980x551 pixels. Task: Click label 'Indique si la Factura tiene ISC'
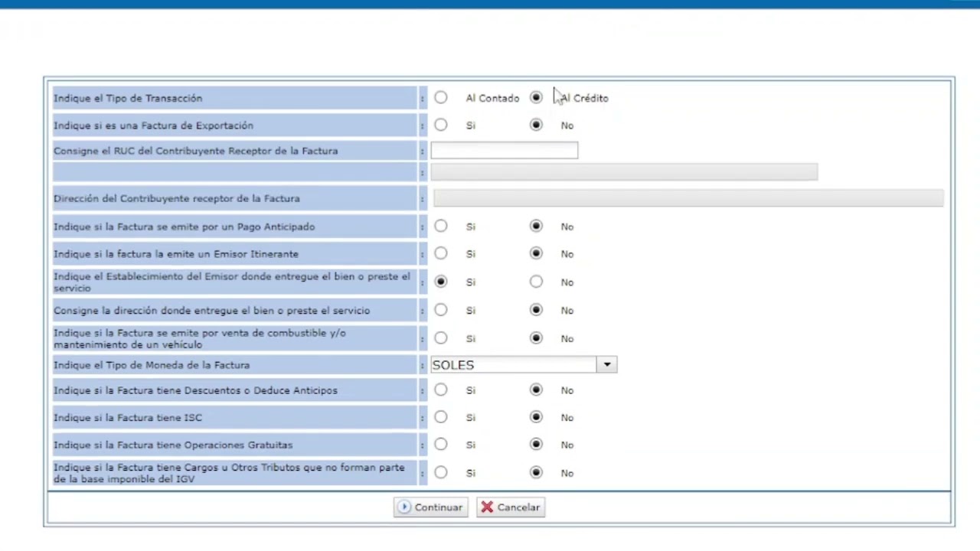(128, 417)
